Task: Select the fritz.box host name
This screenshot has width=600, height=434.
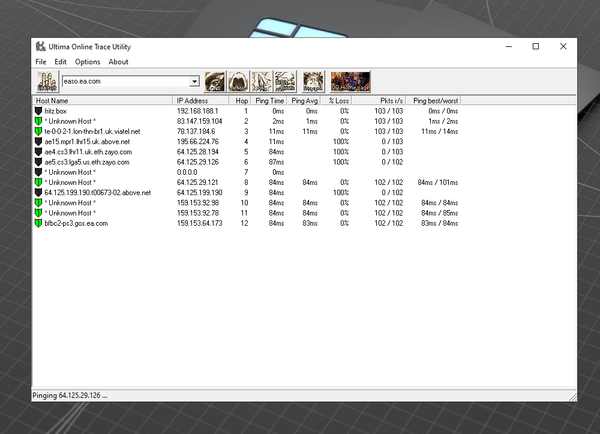Action: (55, 111)
